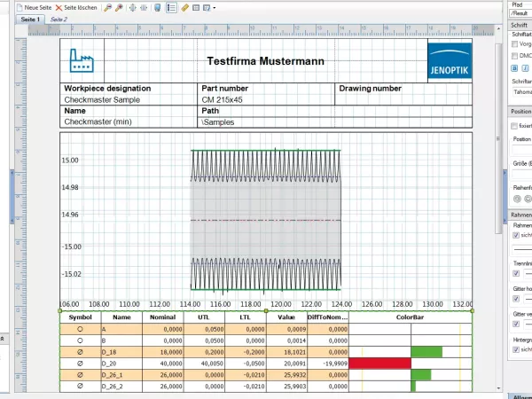Uncheck the Hintergrund sichtbar checkbox

tap(517, 349)
